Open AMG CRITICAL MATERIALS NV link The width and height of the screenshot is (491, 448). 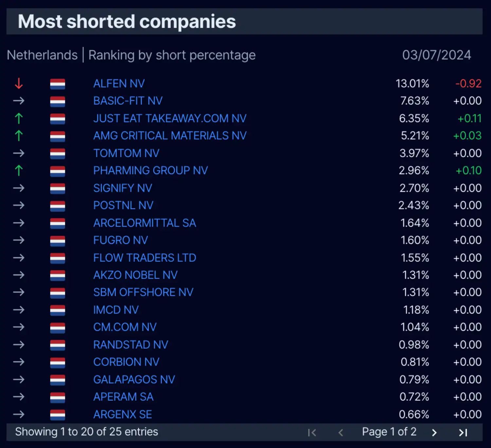pos(170,135)
